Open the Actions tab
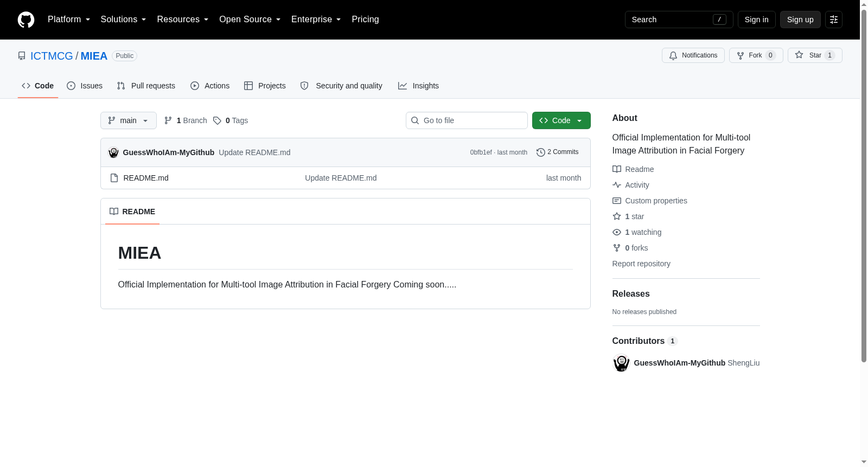 point(210,86)
